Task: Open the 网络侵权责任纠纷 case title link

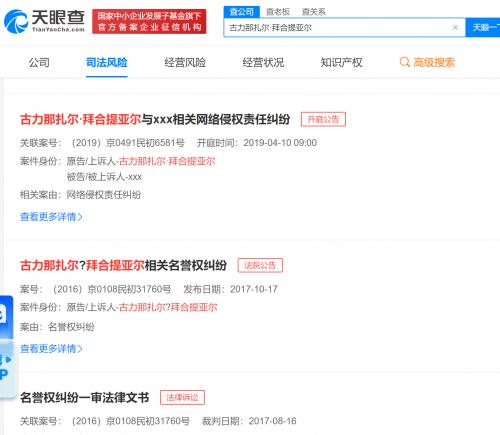Action: (x=155, y=119)
